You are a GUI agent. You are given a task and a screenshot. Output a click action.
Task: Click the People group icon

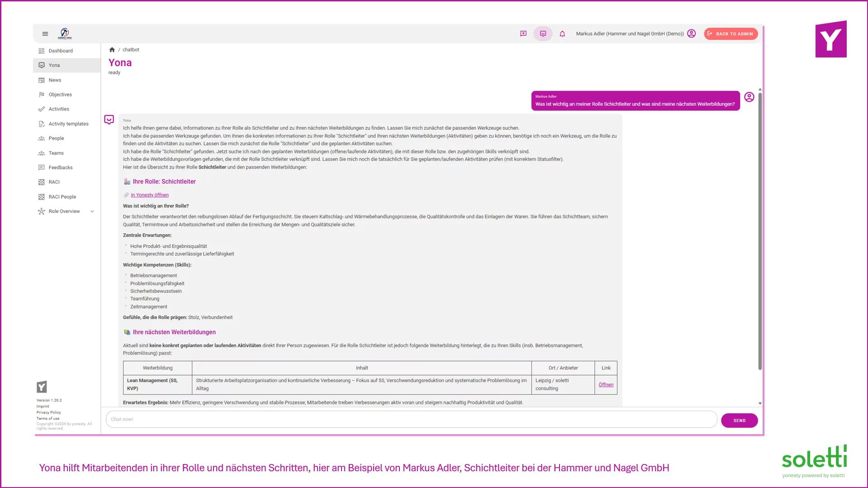click(42, 139)
